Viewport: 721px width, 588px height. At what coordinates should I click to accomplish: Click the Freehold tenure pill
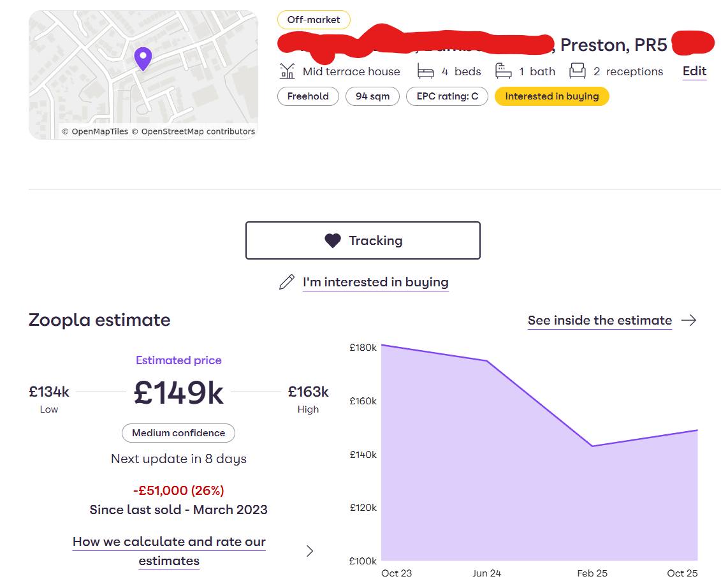coord(308,96)
